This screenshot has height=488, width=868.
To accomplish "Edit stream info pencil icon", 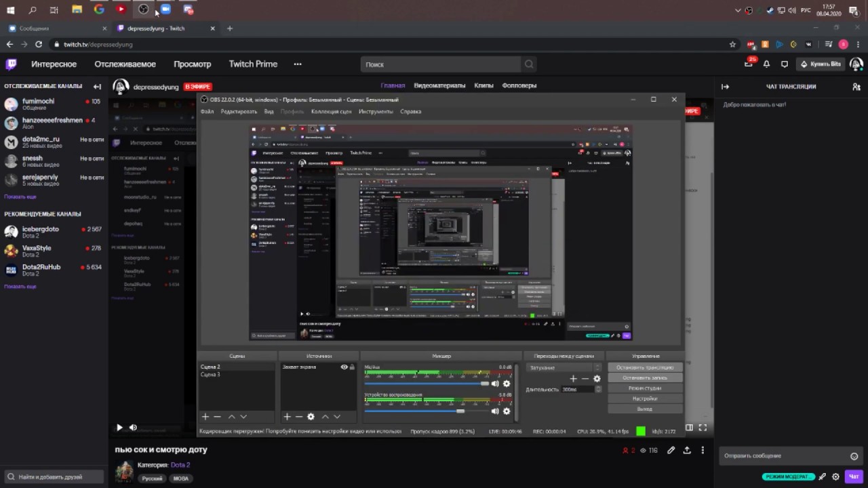I will point(671,450).
